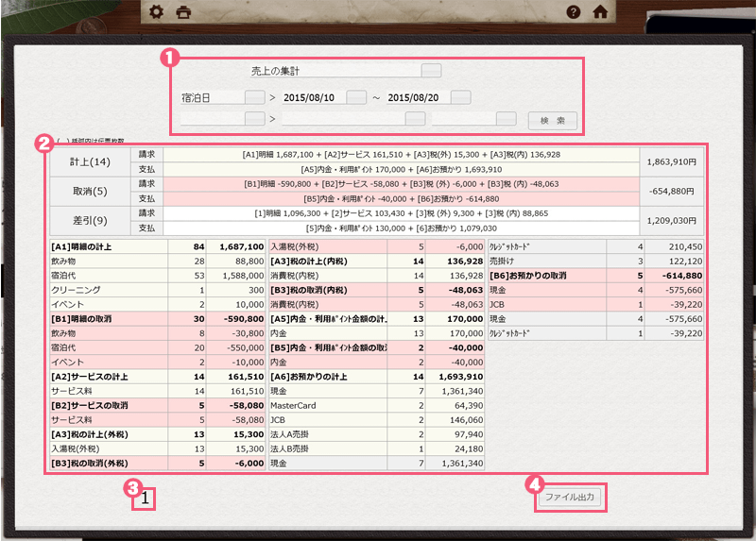Click the 飲み物 88,800 row
The image size is (756, 541).
tap(157, 262)
